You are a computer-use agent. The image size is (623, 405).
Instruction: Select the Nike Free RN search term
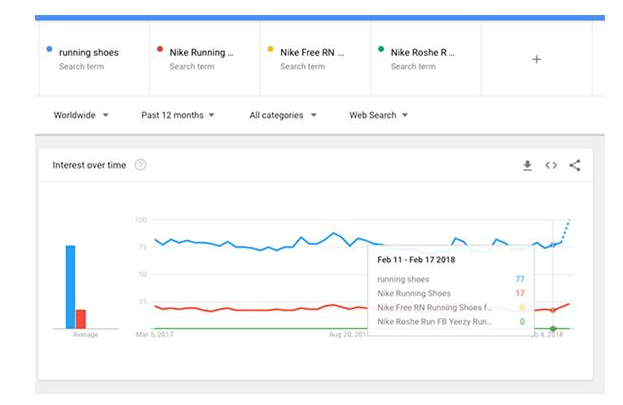coord(311,52)
